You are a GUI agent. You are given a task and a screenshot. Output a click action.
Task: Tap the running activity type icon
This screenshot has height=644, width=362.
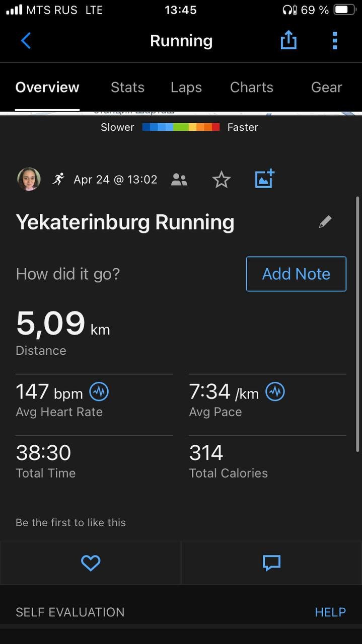coord(58,179)
